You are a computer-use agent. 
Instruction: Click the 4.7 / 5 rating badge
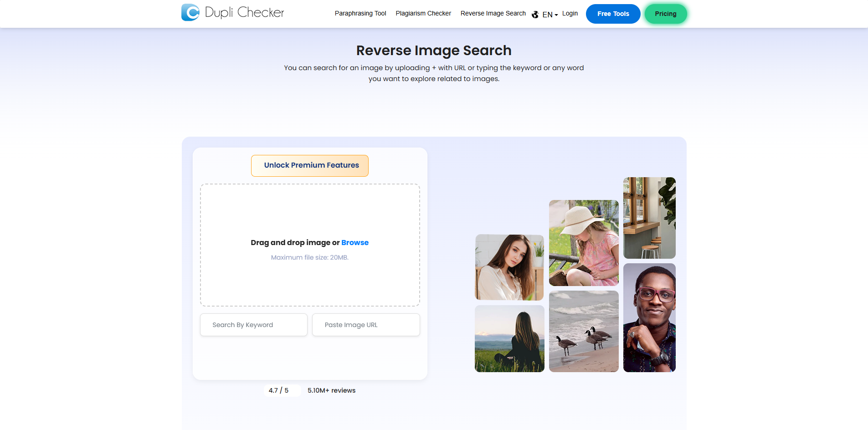click(x=282, y=390)
